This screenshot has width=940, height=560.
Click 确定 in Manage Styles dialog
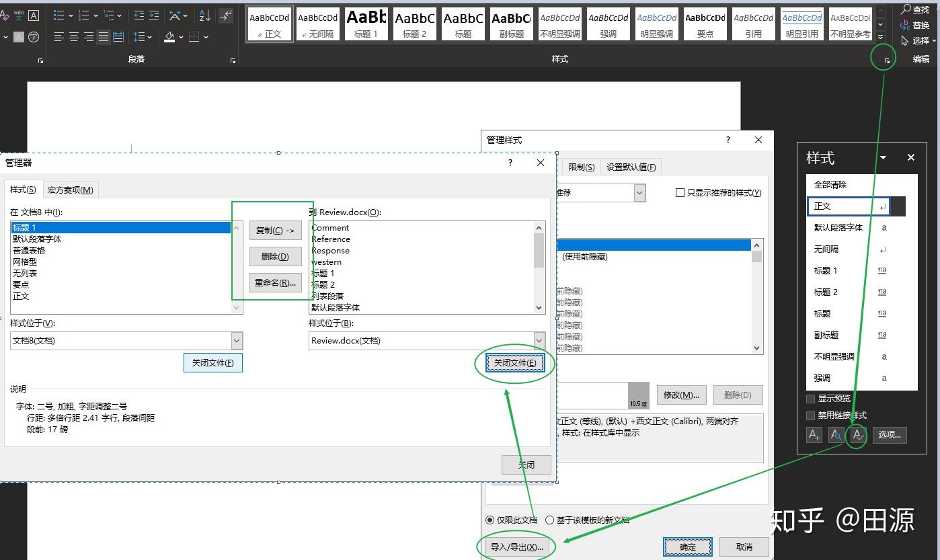[688, 547]
